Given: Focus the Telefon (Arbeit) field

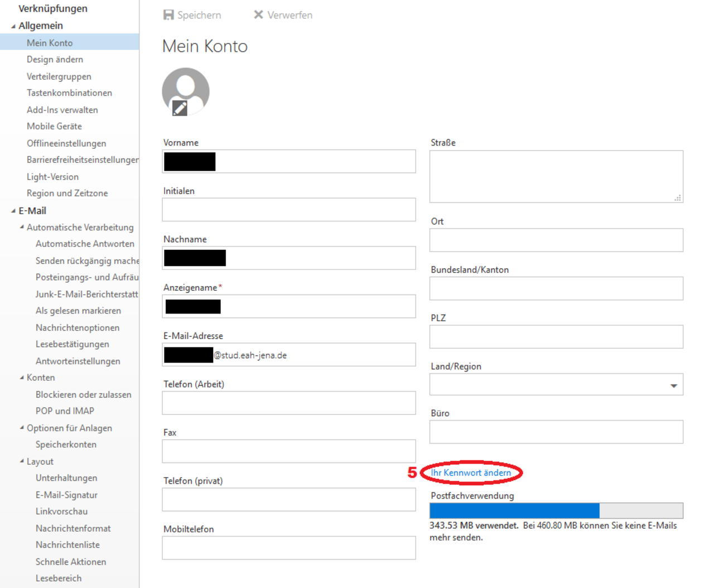Looking at the screenshot, I should pos(289,403).
